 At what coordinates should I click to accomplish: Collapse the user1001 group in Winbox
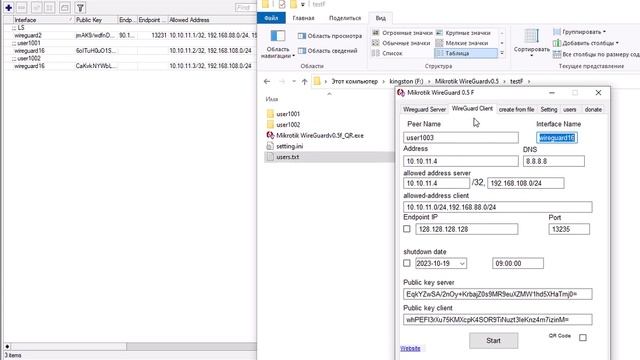click(14, 43)
